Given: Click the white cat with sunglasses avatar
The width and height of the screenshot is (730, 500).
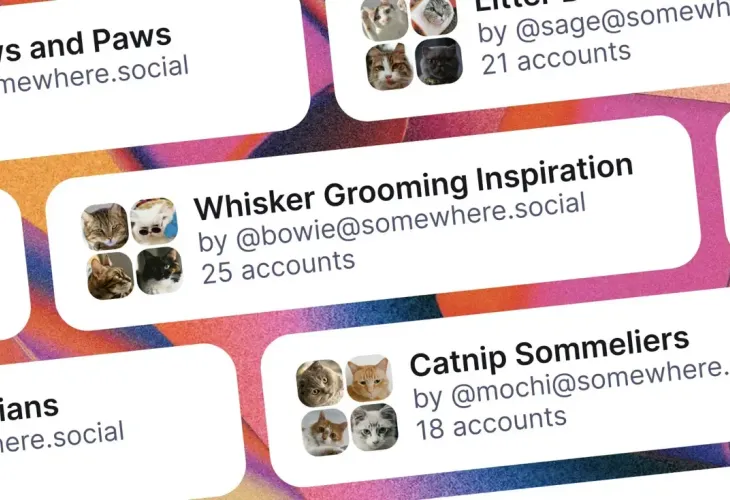Looking at the screenshot, I should click(154, 220).
